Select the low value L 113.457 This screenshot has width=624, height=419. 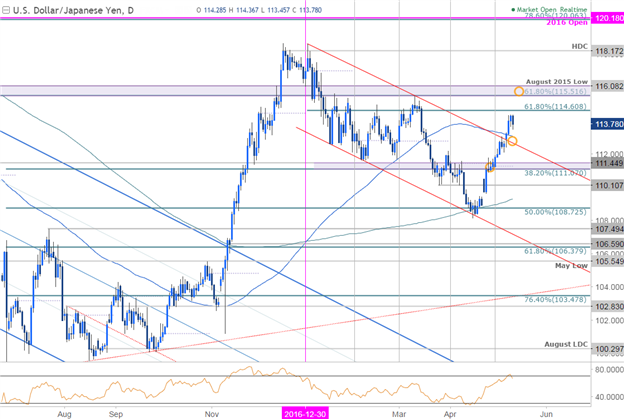275,10
